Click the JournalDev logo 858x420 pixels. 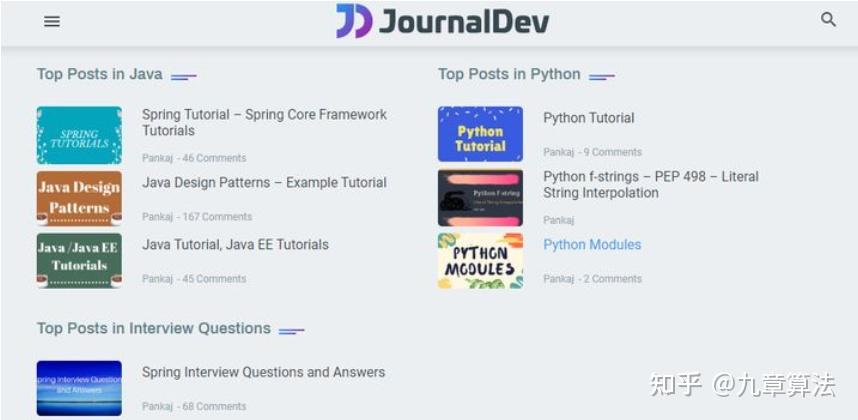442,21
